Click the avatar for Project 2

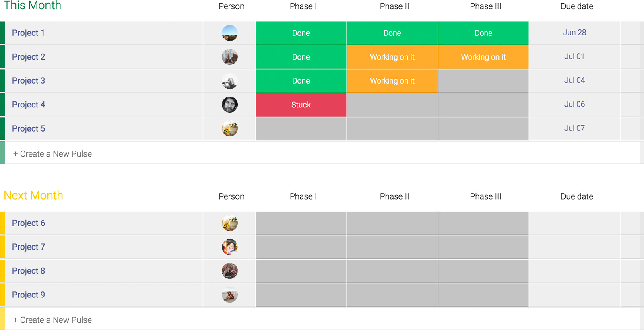(229, 57)
